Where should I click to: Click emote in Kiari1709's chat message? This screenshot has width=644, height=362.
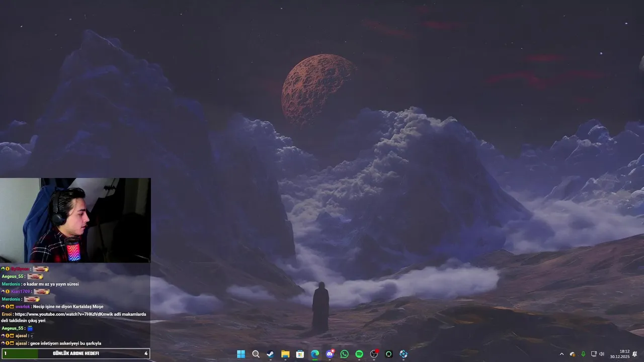pyautogui.click(x=41, y=292)
